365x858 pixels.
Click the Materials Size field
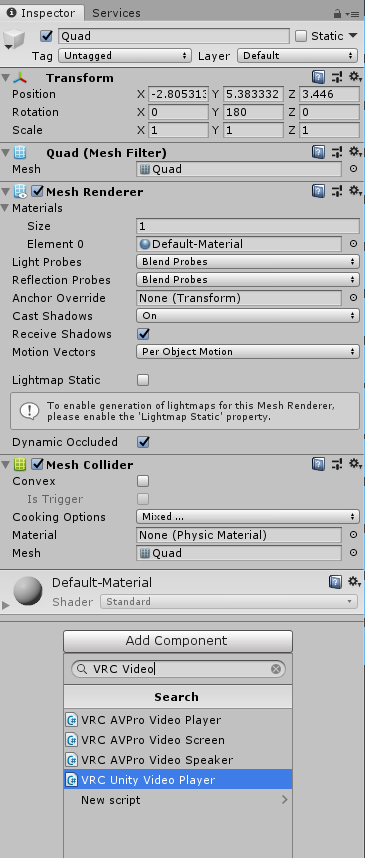pyautogui.click(x=248, y=226)
